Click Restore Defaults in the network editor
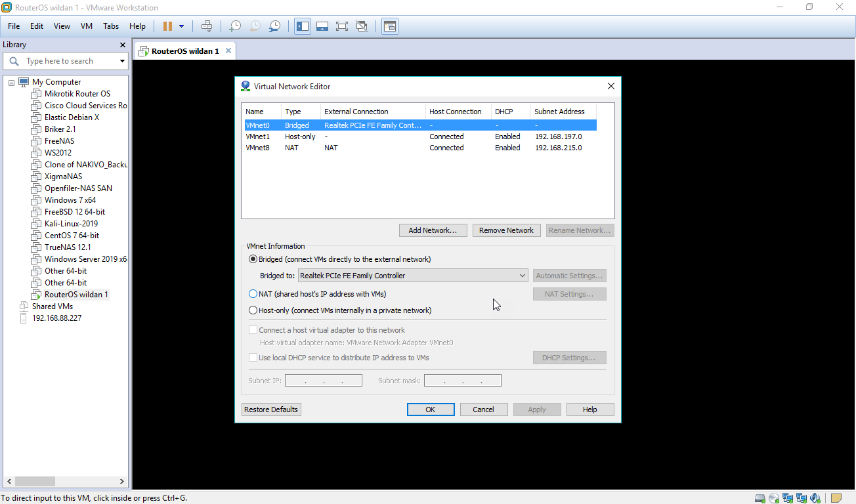This screenshot has width=856, height=504. (270, 409)
